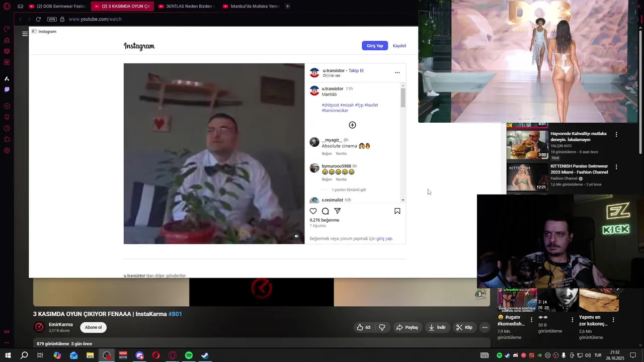644x362 pixels.
Task: Open Spotify from the taskbar
Action: pyautogui.click(x=189, y=355)
